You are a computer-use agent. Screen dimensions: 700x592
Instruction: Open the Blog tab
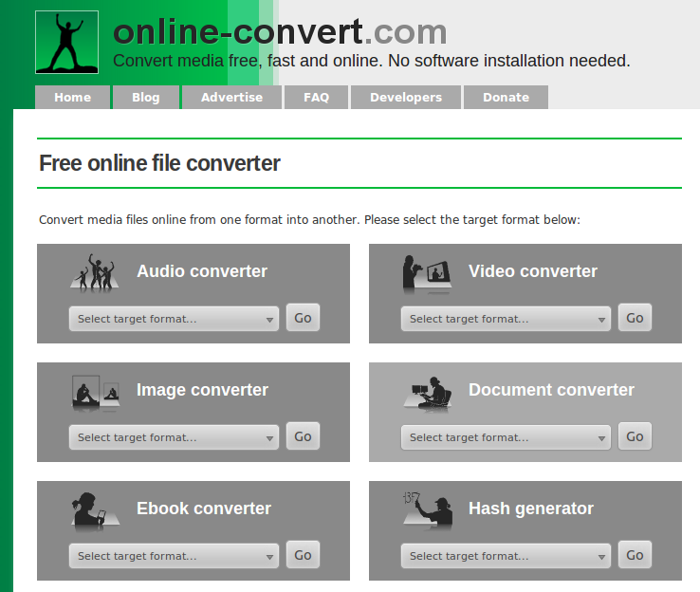[x=146, y=98]
